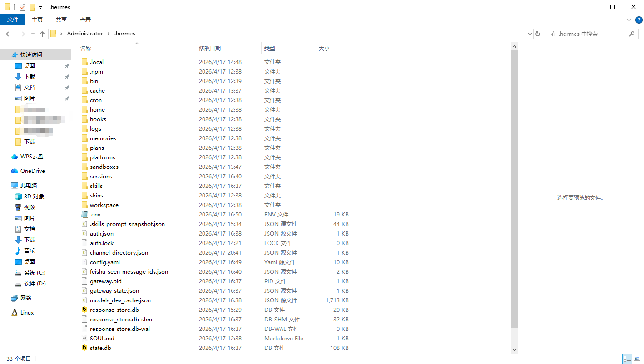
Task: Open the 查看 ribbon tab
Action: point(85,20)
